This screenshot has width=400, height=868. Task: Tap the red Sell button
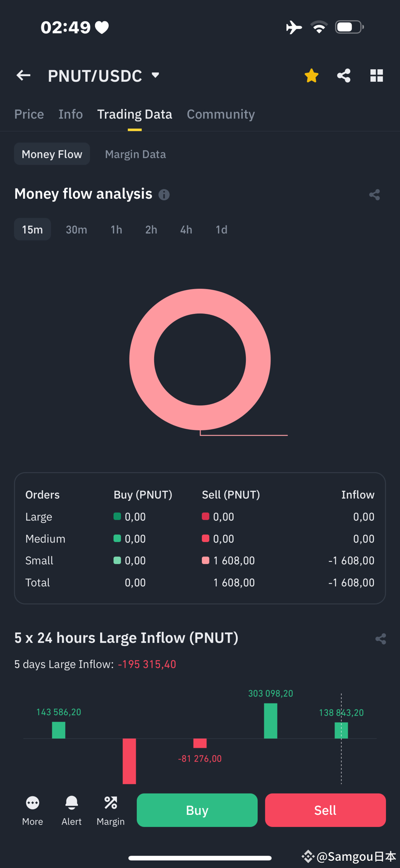click(325, 810)
